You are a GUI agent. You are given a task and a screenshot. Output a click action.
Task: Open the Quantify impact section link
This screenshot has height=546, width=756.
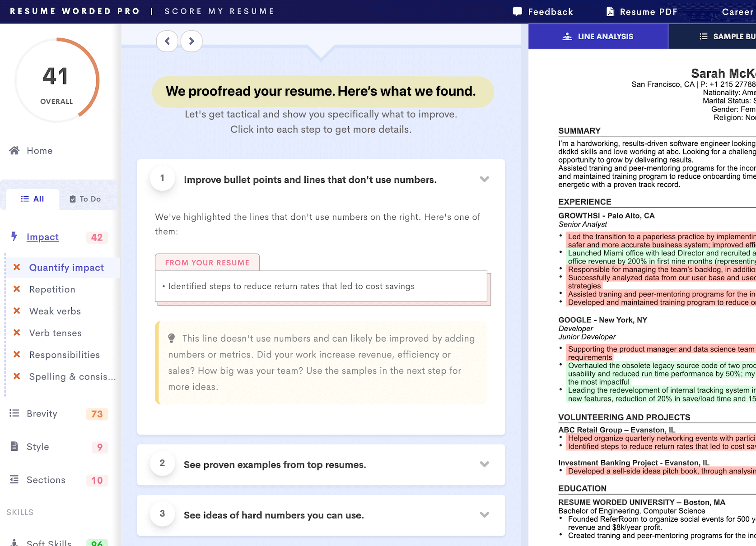tap(66, 267)
